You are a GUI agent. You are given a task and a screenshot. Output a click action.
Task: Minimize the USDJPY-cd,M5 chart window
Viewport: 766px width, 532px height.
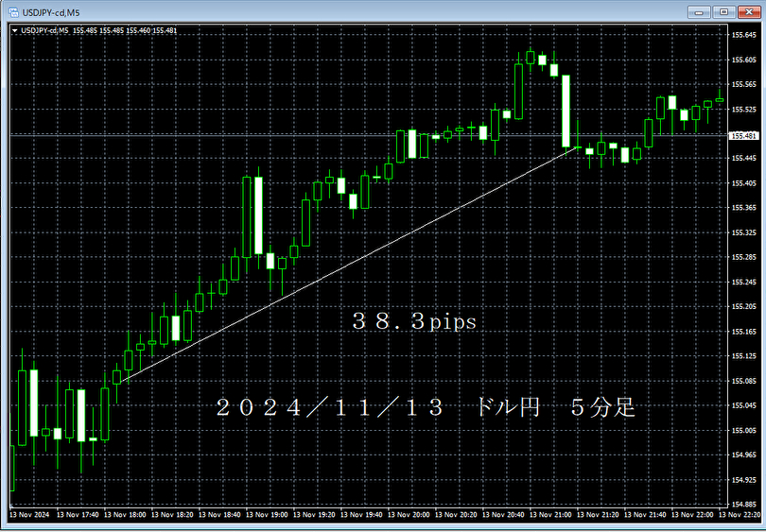pyautogui.click(x=699, y=12)
